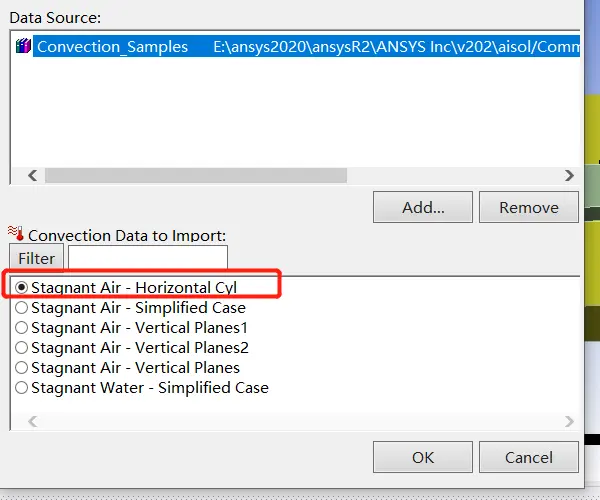Select Stagnant Air - Vertical Planes1
Screen dimensions: 600x500
(21, 327)
